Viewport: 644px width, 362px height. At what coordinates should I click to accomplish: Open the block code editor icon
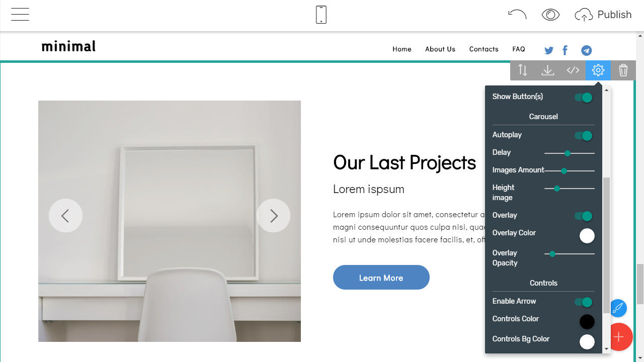pos(573,70)
